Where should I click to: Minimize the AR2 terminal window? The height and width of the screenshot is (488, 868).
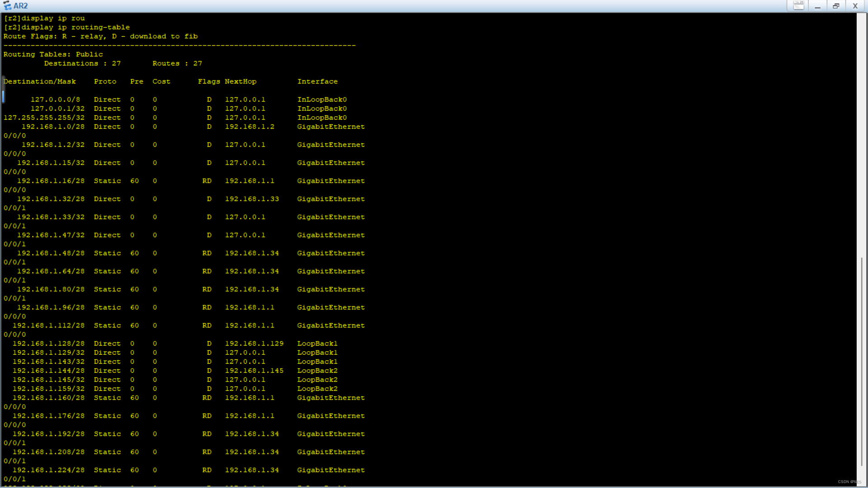[x=817, y=6]
